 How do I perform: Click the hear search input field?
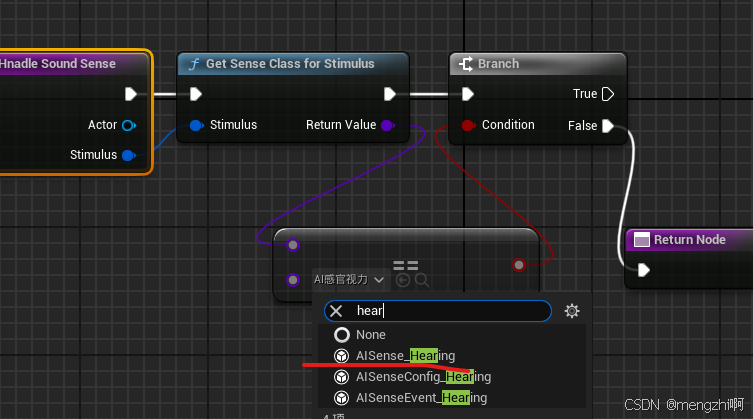tap(437, 311)
